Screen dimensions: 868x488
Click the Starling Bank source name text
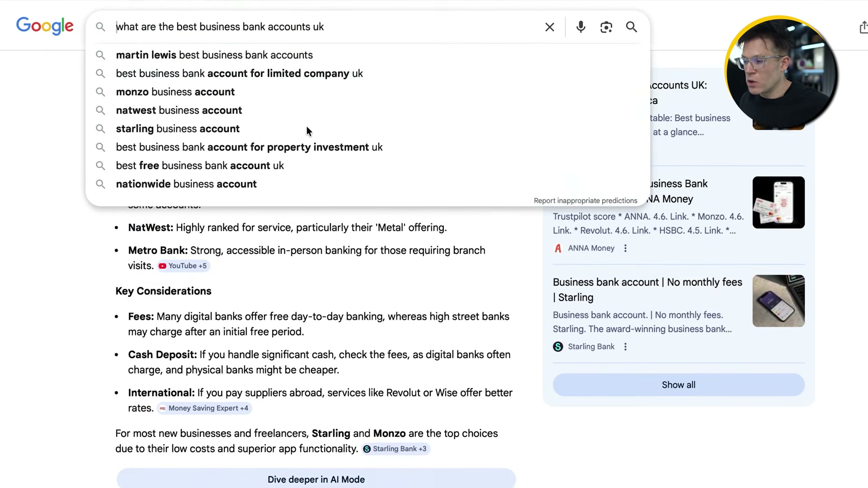[591, 347]
